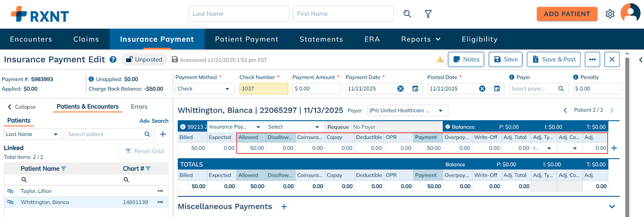This screenshot has height=217, width=644.
Task: Open the Errors tab
Action: pyautogui.click(x=139, y=107)
